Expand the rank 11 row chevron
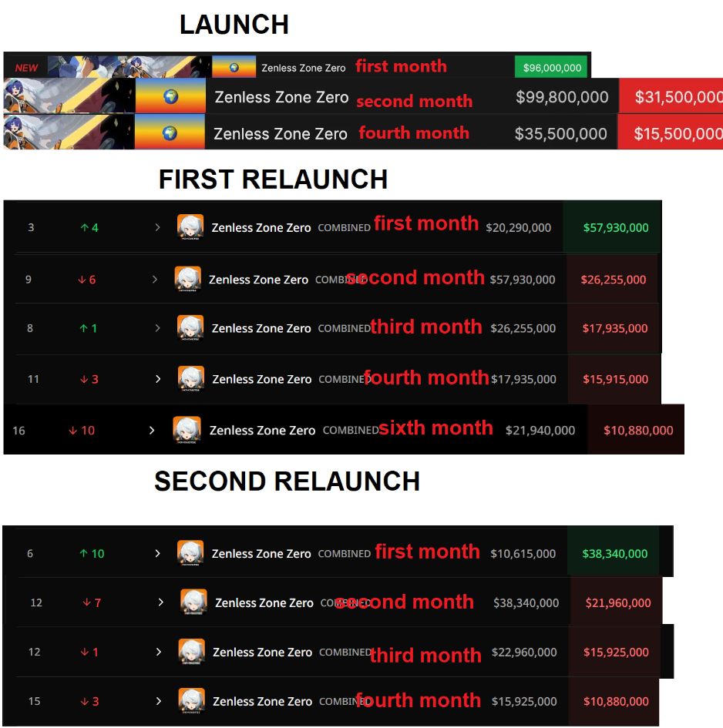 (158, 379)
